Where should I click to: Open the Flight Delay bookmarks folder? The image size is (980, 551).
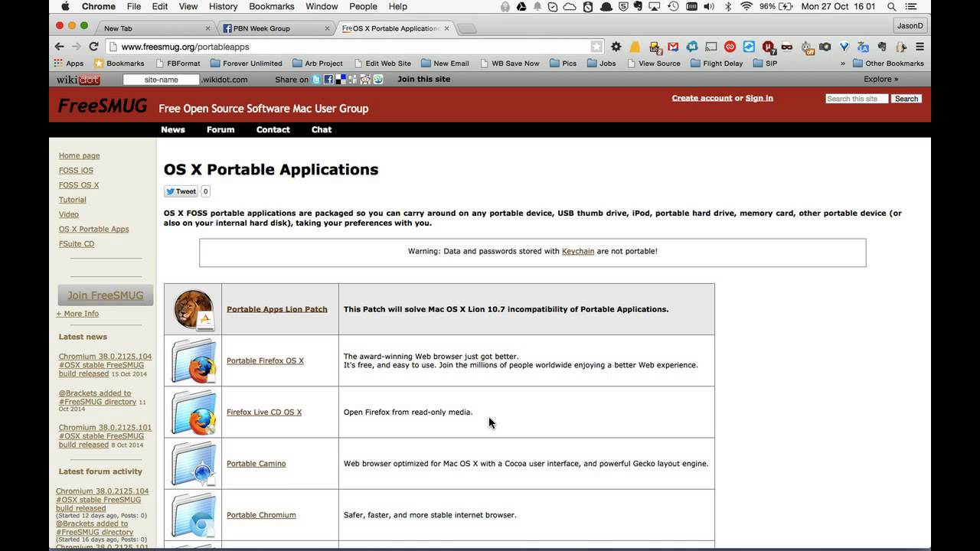(716, 64)
